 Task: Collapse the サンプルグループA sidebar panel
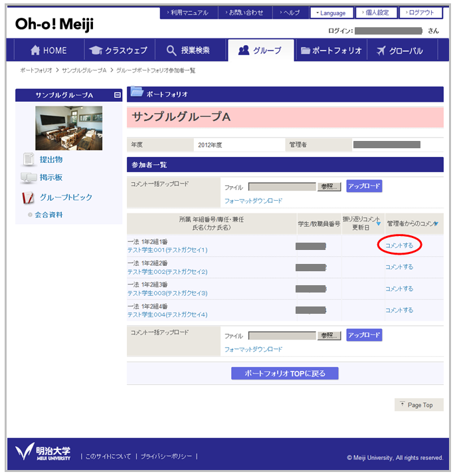pyautogui.click(x=117, y=95)
